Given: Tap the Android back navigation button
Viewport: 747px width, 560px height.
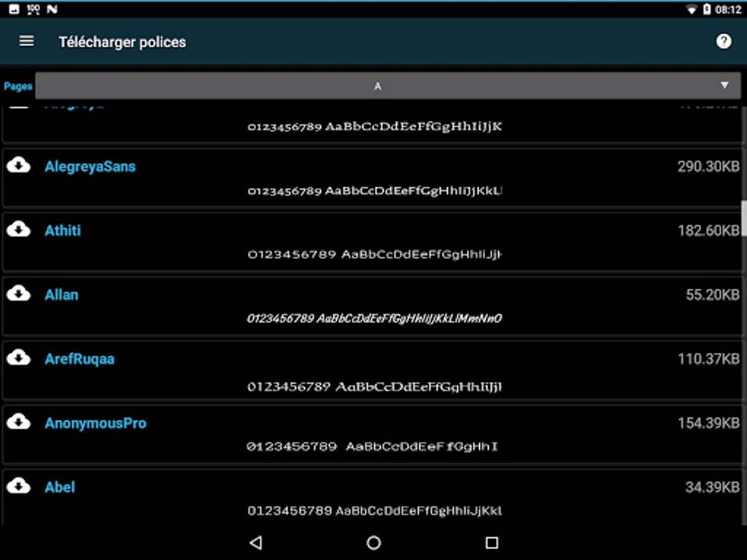Looking at the screenshot, I should click(255, 543).
